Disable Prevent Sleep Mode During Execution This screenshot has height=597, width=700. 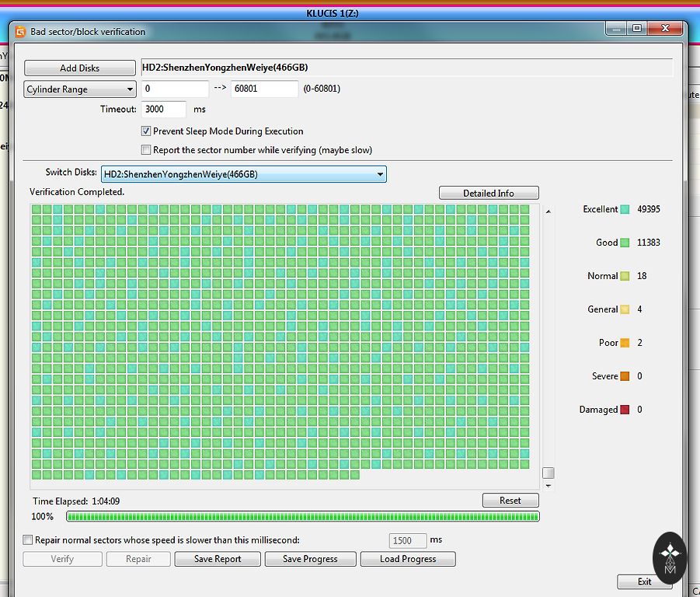tap(146, 131)
